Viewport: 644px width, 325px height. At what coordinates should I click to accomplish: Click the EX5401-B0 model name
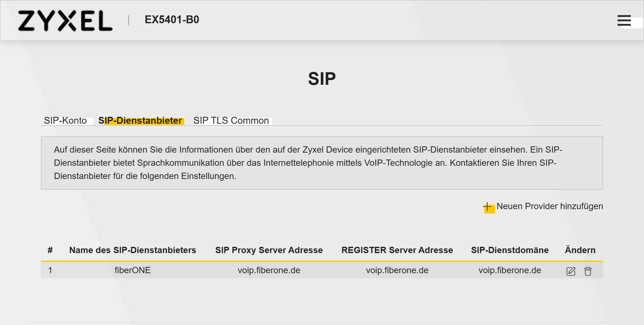(172, 20)
